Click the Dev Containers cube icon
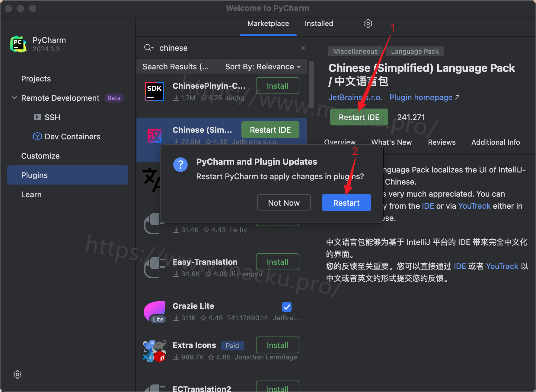Image resolution: width=536 pixels, height=392 pixels. (37, 136)
